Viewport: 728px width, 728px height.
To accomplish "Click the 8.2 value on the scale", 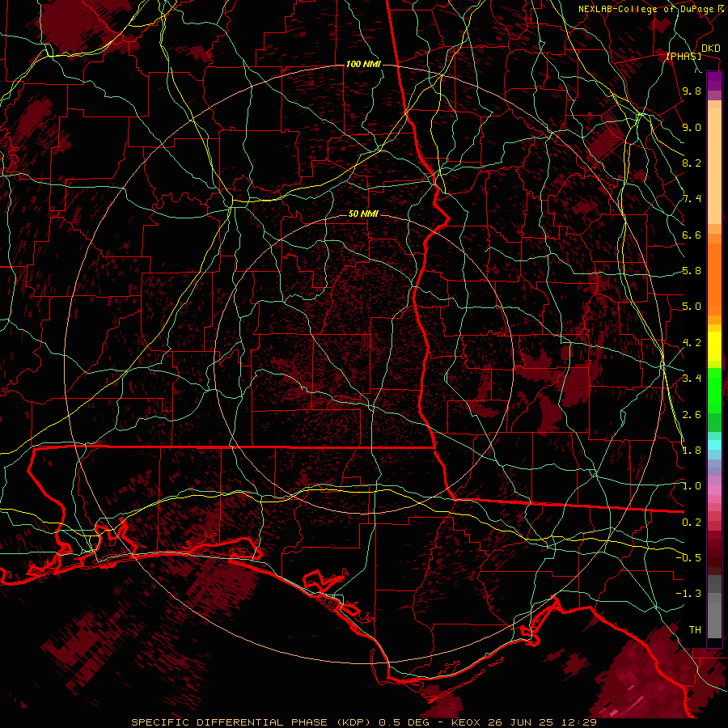I will tap(692, 163).
